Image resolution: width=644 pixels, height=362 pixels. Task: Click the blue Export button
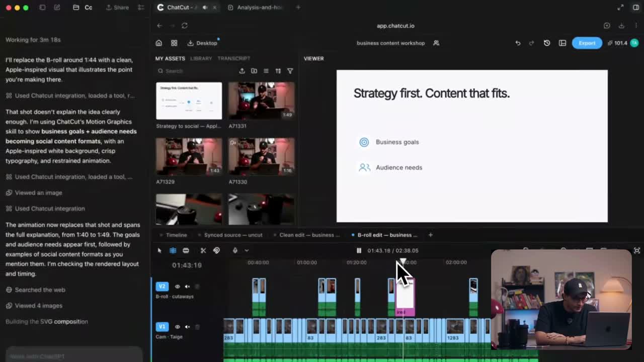(587, 43)
